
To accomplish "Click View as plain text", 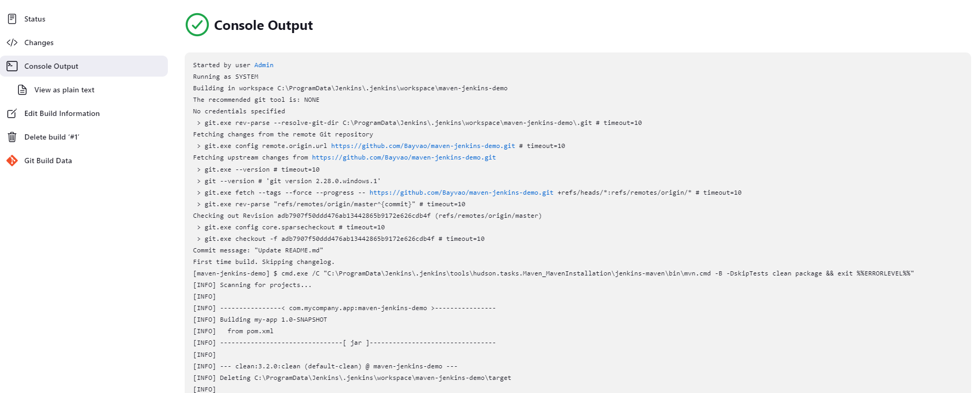I will (64, 90).
